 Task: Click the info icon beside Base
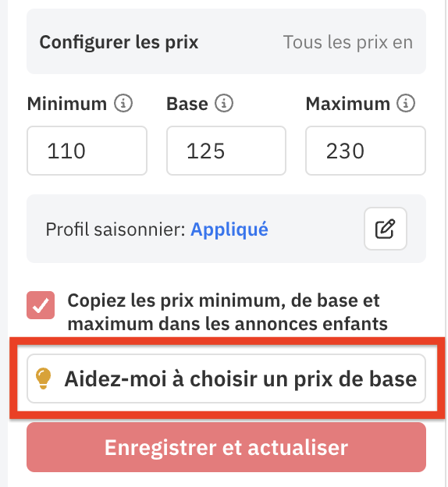pyautogui.click(x=224, y=103)
